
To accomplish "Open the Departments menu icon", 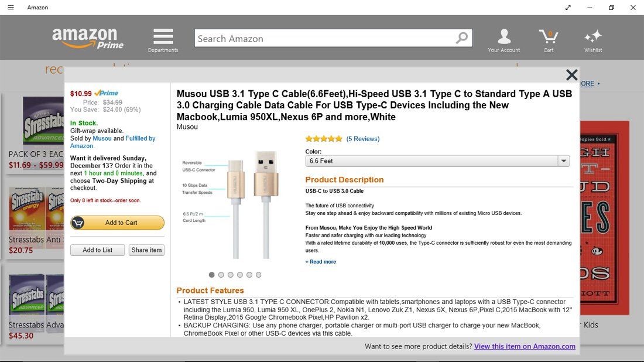I will pos(163,37).
